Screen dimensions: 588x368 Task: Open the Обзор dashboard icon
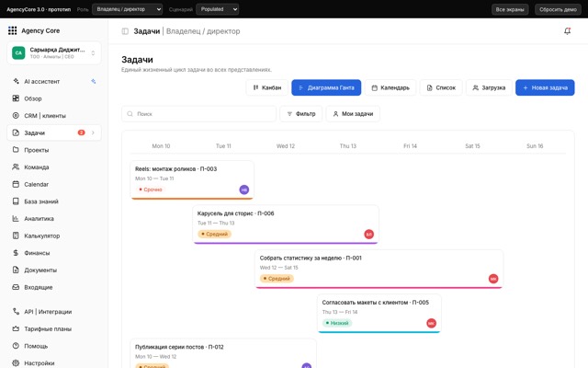coord(16,98)
